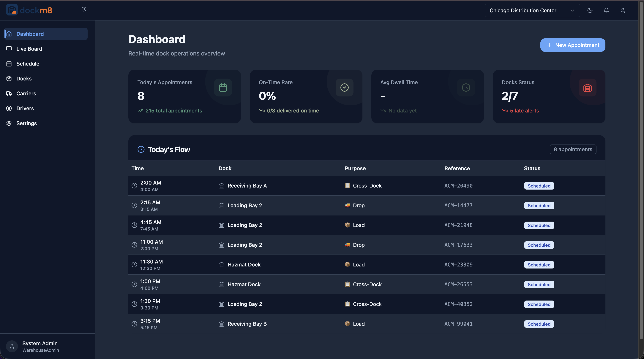Image resolution: width=644 pixels, height=359 pixels.
Task: Click the Scheduled status badge for ACM-20490
Action: 539,186
